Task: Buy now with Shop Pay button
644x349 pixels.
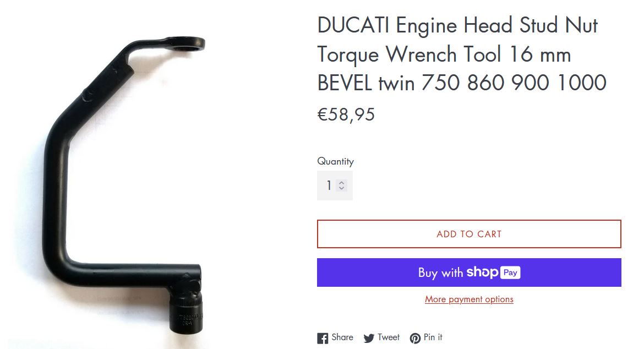Action: [469, 272]
